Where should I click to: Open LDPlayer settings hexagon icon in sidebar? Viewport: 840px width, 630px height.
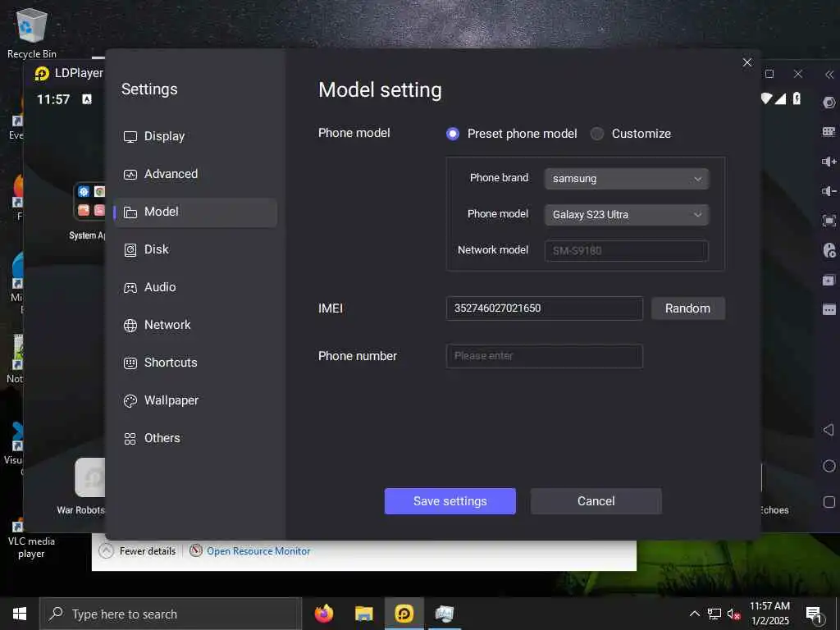pos(829,103)
